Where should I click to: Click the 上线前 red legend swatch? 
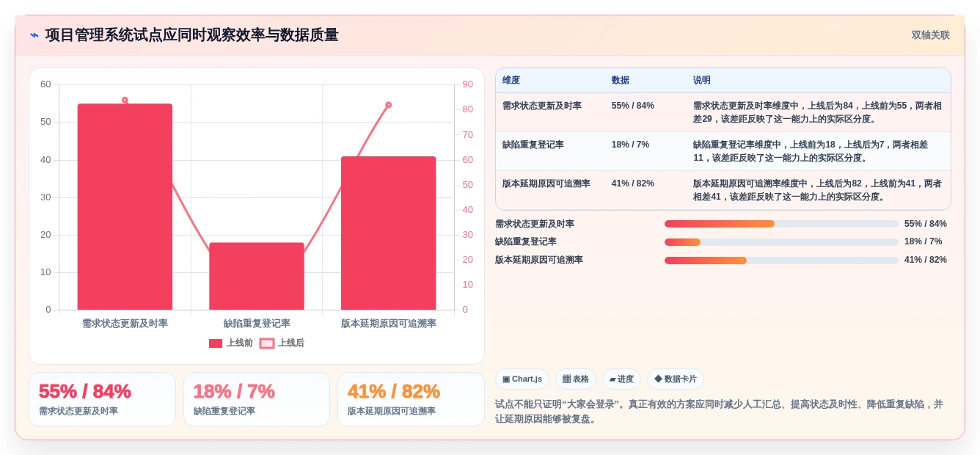[216, 343]
